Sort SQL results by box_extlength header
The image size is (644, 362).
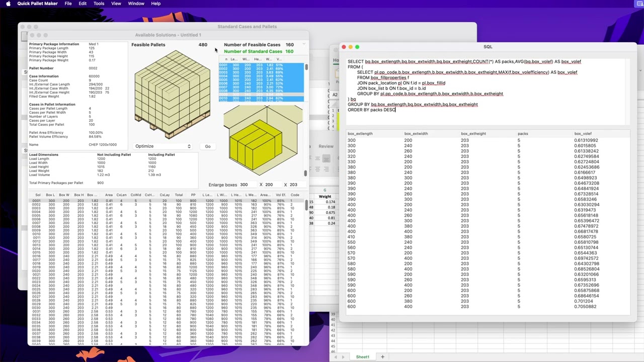click(360, 134)
